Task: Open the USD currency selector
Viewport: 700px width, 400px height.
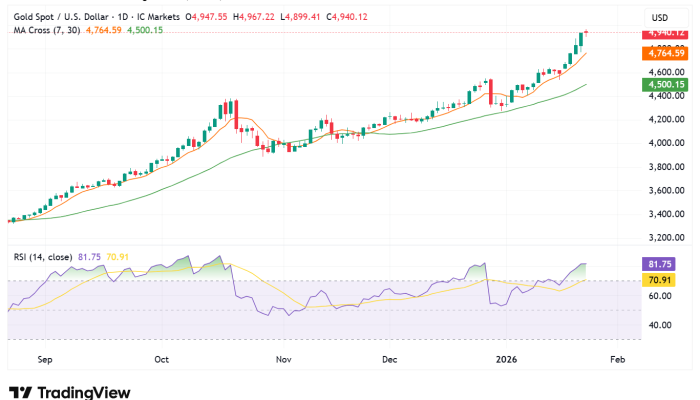Action: [660, 18]
